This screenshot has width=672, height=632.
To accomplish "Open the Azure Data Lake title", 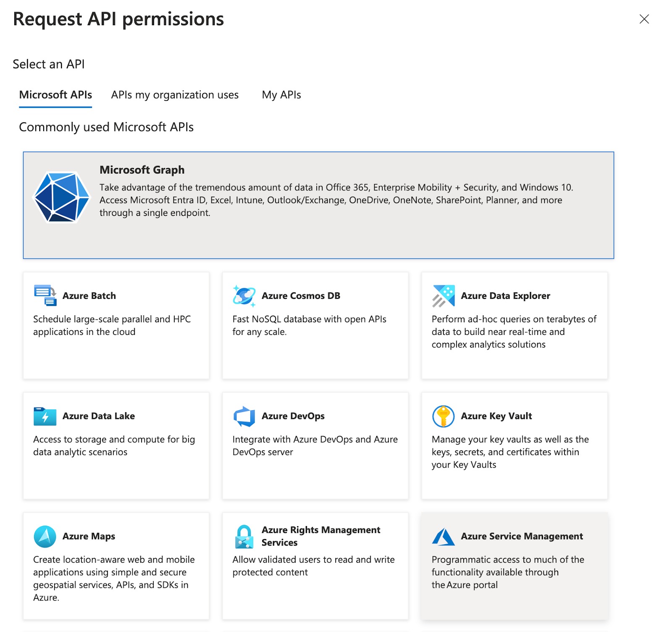I will pyautogui.click(x=99, y=416).
